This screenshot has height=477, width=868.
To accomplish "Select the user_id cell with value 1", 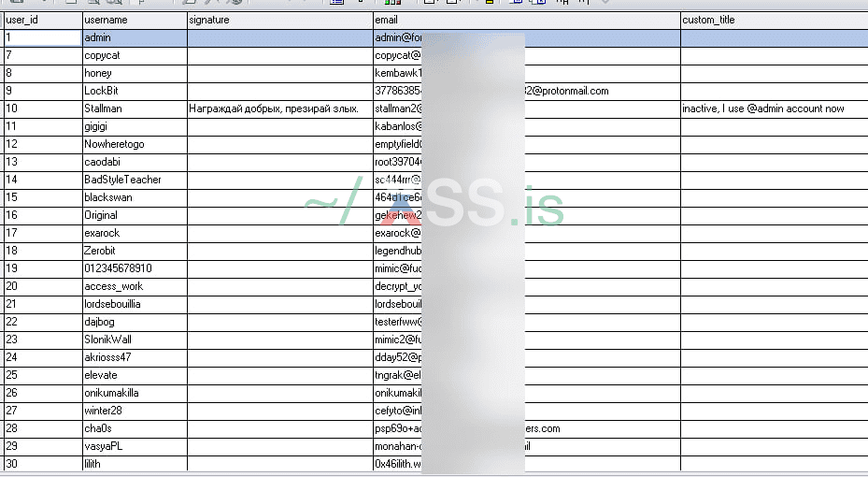I will 43,37.
